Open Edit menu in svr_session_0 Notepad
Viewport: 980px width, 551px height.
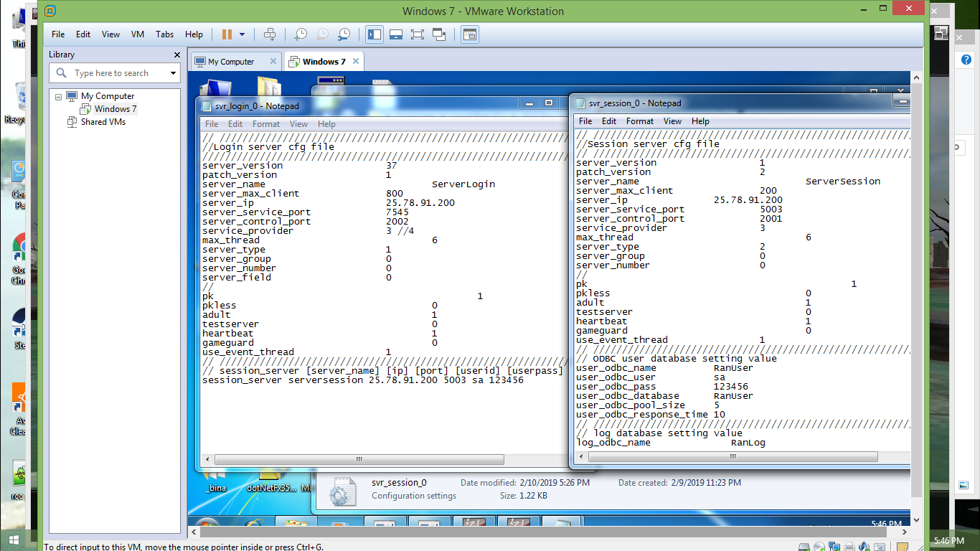pos(609,121)
